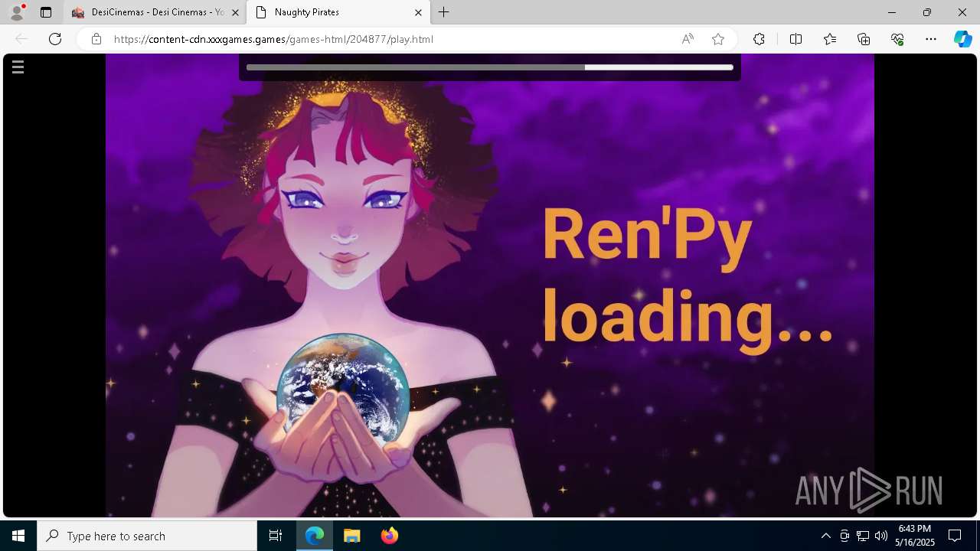
Task: Go back to the previous page
Action: coord(21,39)
